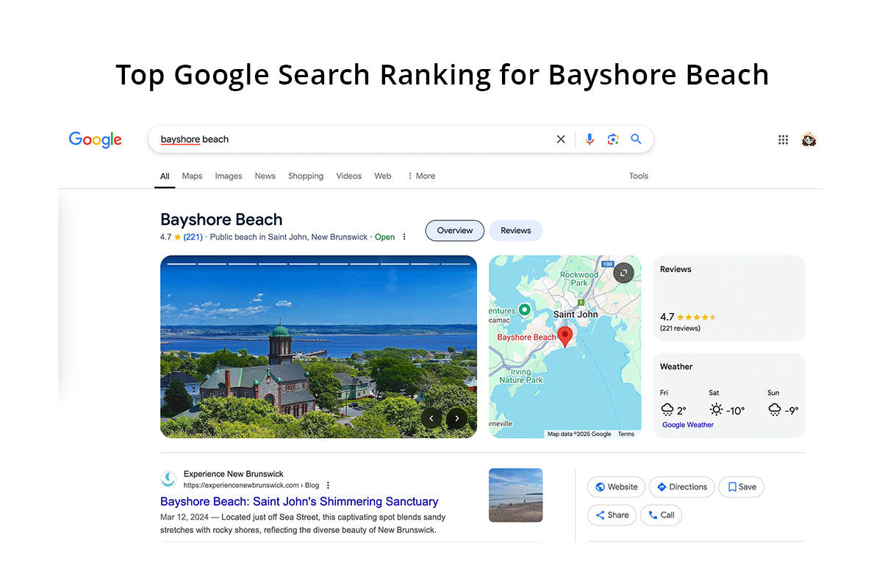The height and width of the screenshot is (588, 882).
Task: Expand the More search filters menu
Action: click(x=421, y=176)
